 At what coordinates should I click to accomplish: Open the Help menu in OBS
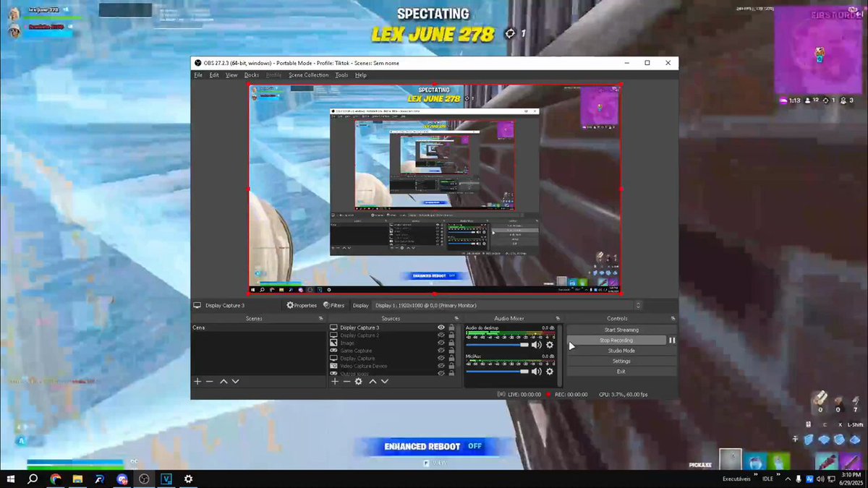coord(361,75)
